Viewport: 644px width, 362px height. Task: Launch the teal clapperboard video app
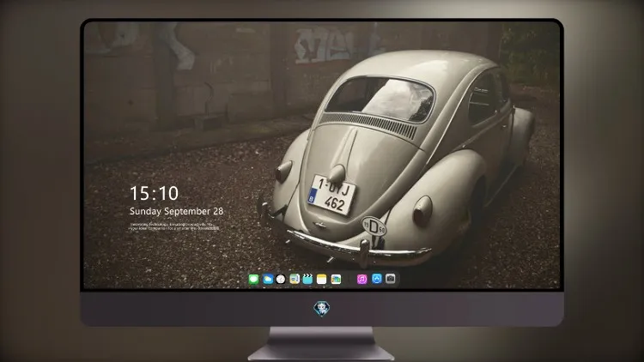pos(307,280)
